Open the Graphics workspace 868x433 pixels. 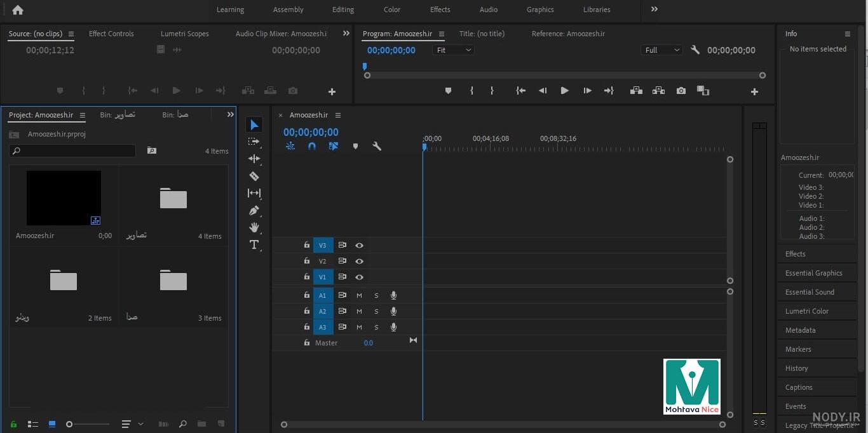(x=540, y=10)
